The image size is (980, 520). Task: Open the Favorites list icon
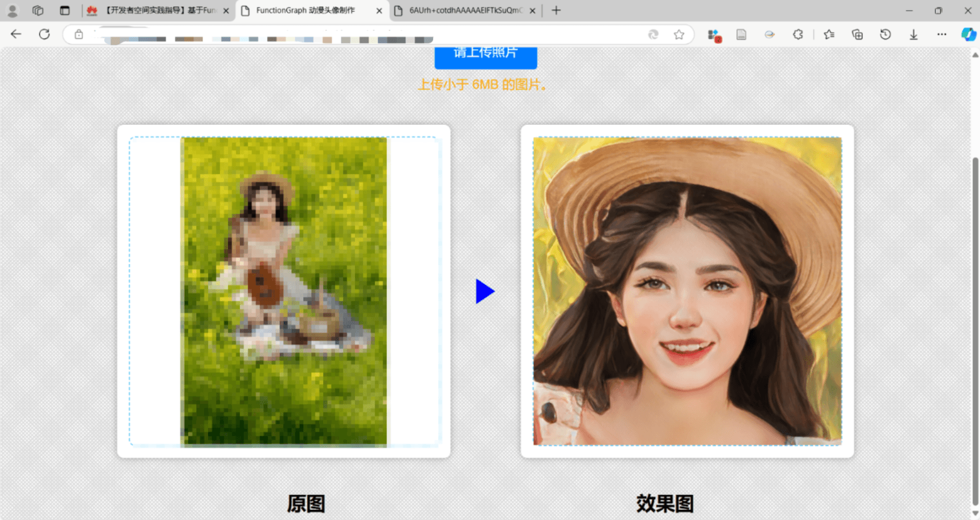point(829,35)
